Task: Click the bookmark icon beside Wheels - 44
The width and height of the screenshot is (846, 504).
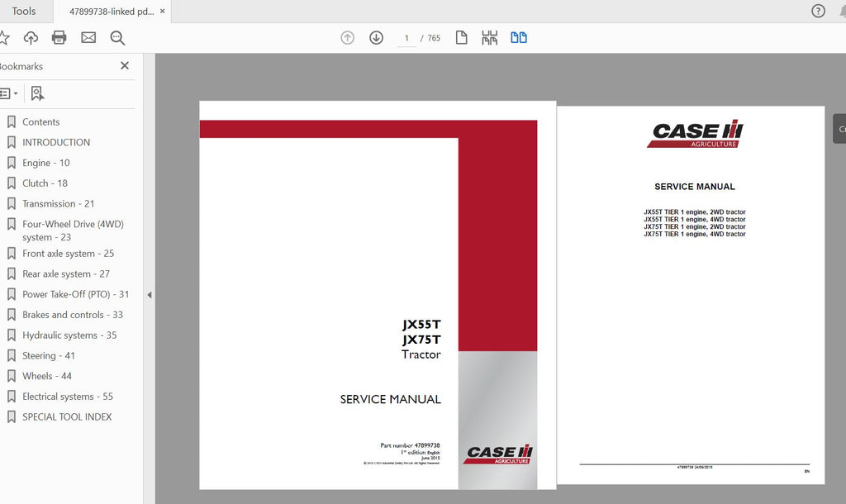Action: [x=12, y=376]
